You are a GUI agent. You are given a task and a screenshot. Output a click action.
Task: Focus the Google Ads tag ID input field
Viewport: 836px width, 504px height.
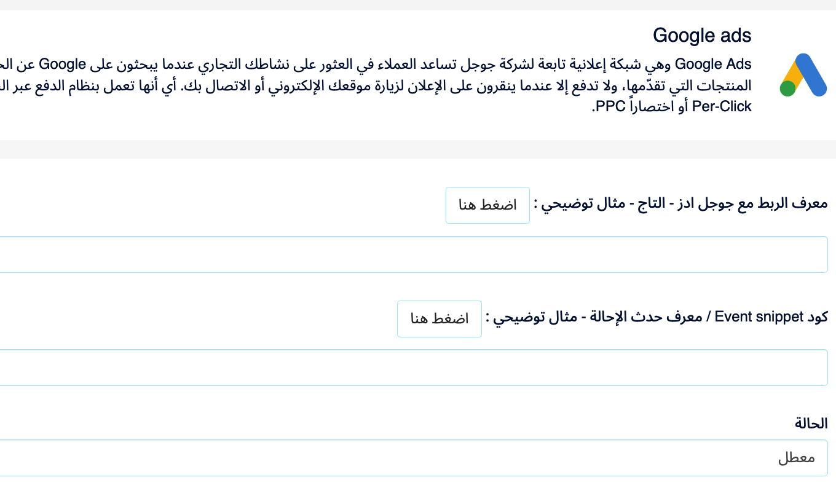point(413,254)
